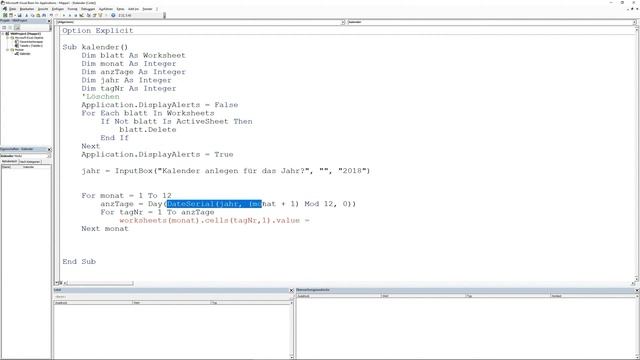Screen dimensions: 640x360
Task: Click the comment line 'Löschen
Action: click(x=100, y=97)
